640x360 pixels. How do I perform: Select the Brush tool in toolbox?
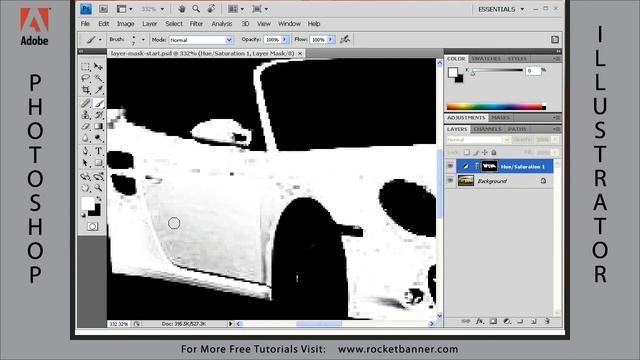[98, 103]
